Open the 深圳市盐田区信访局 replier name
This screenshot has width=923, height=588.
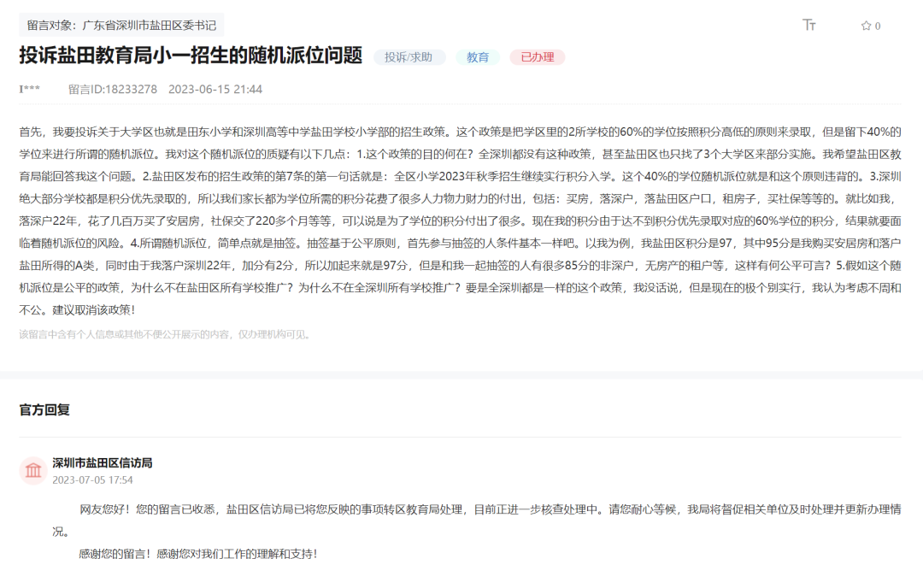(x=102, y=462)
